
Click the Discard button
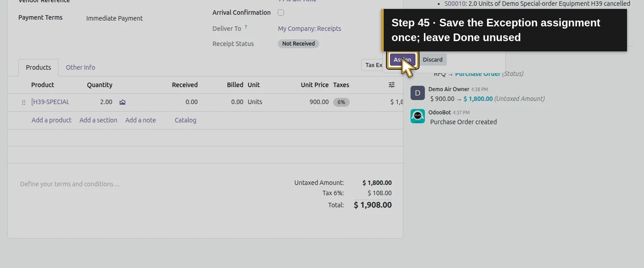click(x=432, y=59)
